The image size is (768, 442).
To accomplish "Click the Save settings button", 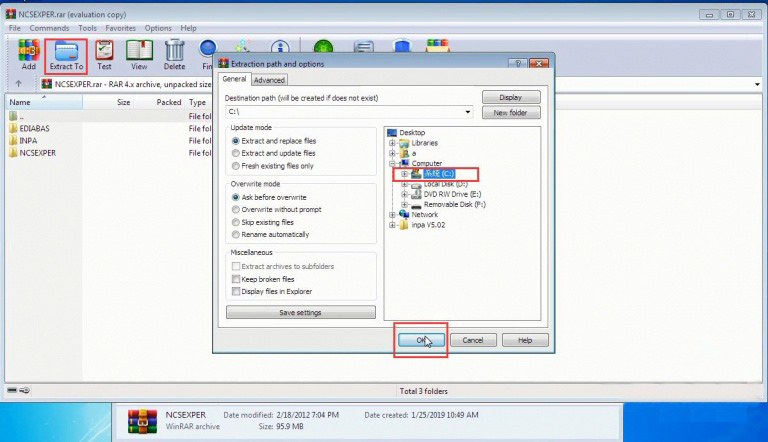I will (301, 312).
